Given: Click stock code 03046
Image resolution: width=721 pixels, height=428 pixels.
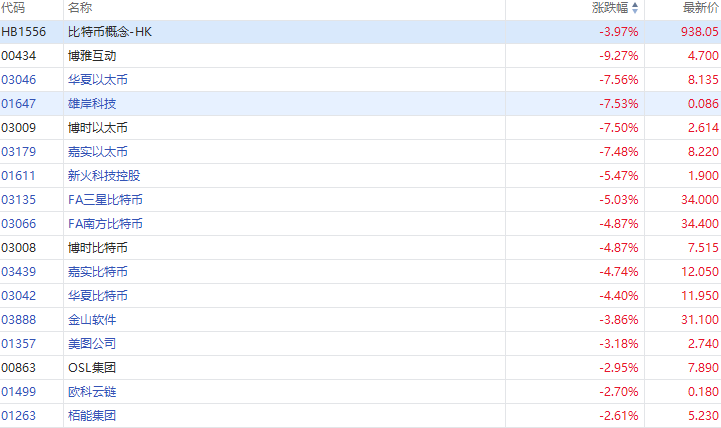Looking at the screenshot, I should pyautogui.click(x=18, y=80).
